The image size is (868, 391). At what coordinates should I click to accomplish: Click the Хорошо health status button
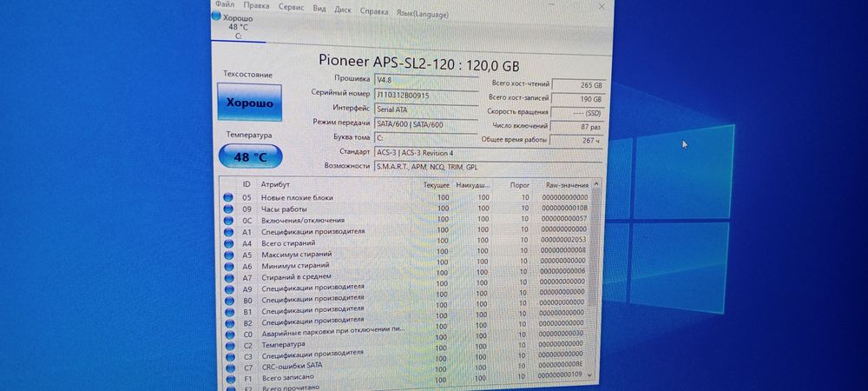click(249, 103)
